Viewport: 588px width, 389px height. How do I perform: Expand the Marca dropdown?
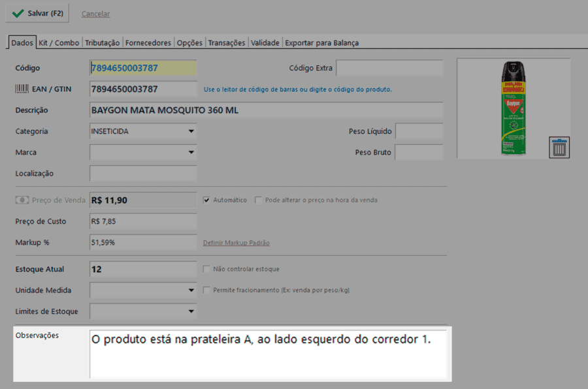(143, 152)
